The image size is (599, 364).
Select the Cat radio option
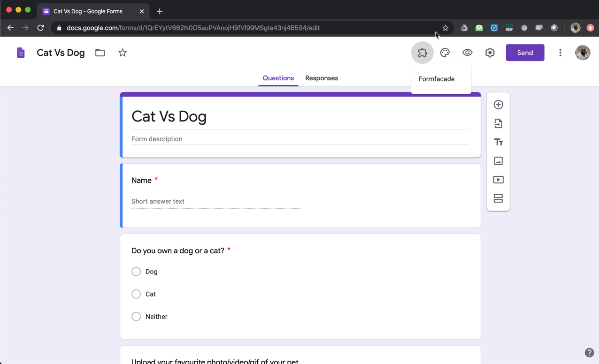coord(136,294)
